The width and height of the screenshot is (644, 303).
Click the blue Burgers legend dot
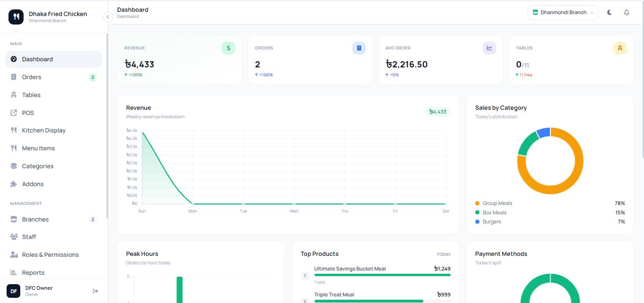pyautogui.click(x=478, y=222)
